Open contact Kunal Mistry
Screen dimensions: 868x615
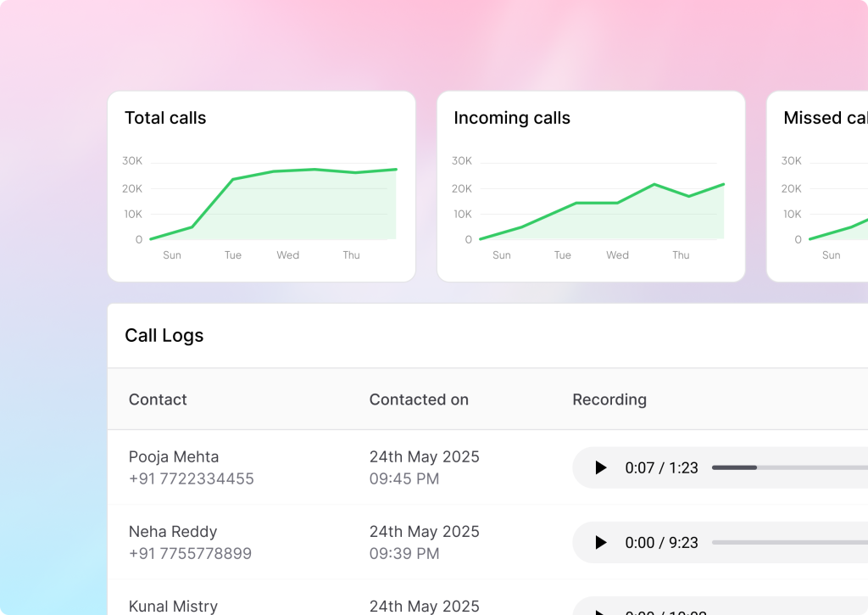pyautogui.click(x=173, y=606)
